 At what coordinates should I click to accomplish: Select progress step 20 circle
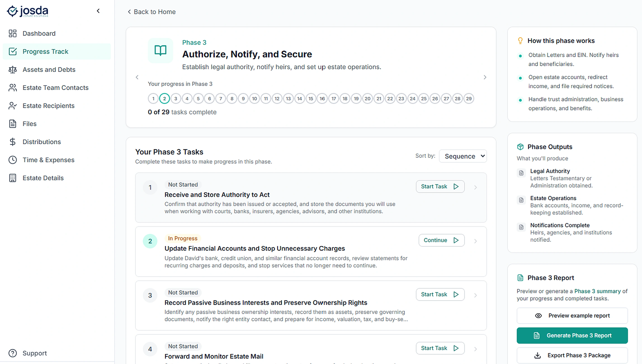click(367, 98)
